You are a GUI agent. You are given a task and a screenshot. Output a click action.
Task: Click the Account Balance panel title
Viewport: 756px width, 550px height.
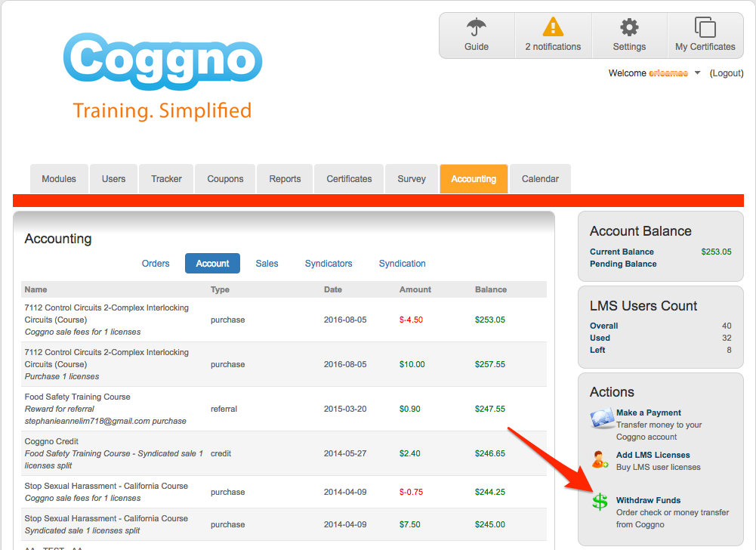(x=640, y=231)
